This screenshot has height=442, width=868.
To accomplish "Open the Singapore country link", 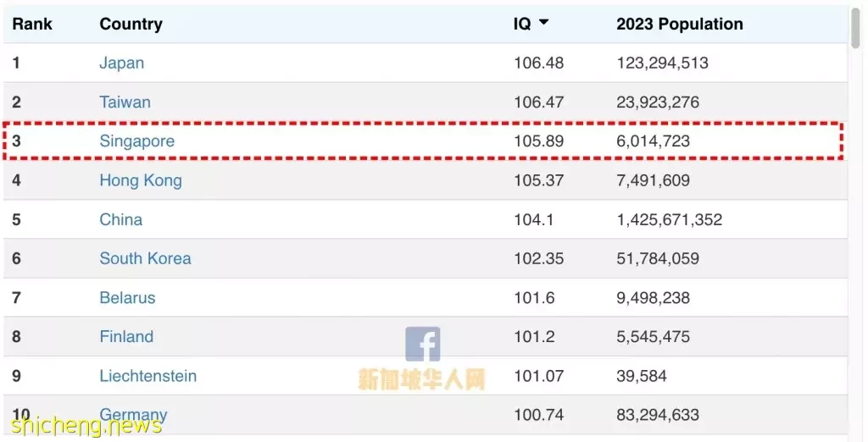I will (x=136, y=141).
